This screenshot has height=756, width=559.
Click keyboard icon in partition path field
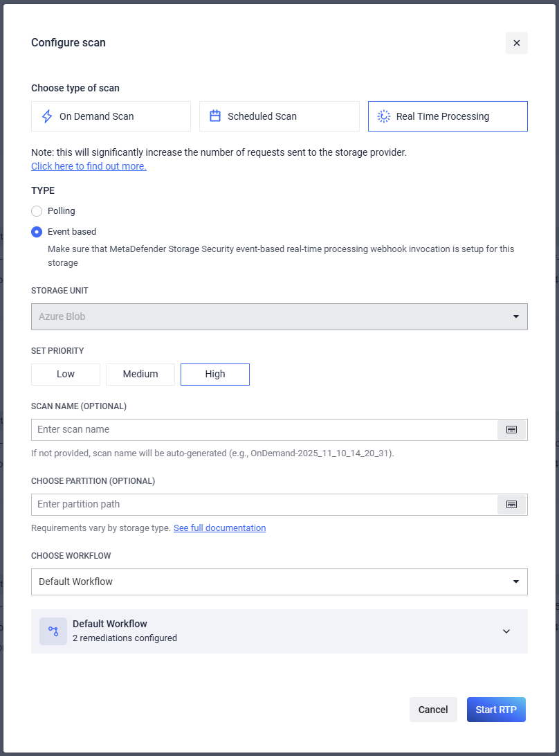511,505
